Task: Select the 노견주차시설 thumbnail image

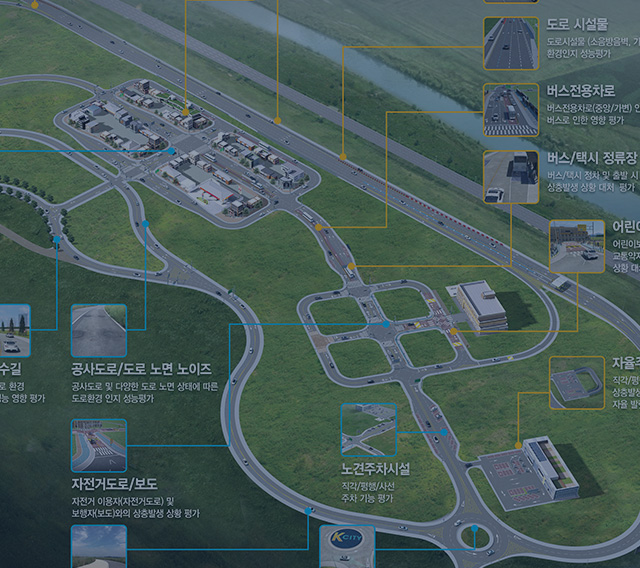Action: click(x=368, y=430)
